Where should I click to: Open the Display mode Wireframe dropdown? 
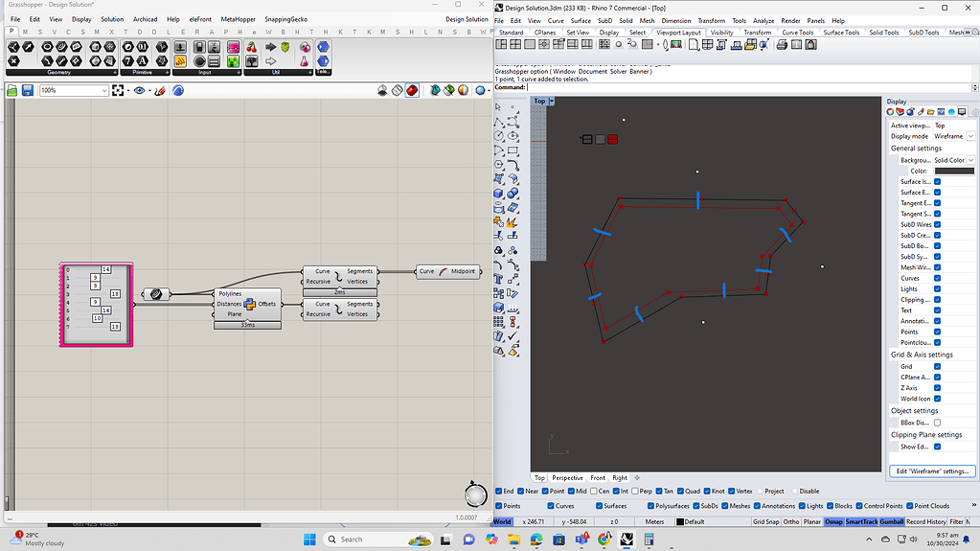coord(970,136)
